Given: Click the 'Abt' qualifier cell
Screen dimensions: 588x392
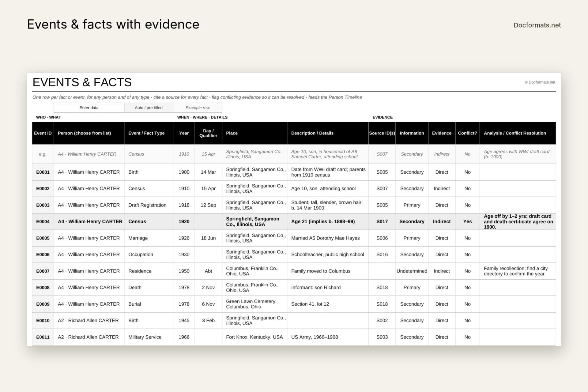Looking at the screenshot, I should [x=208, y=271].
